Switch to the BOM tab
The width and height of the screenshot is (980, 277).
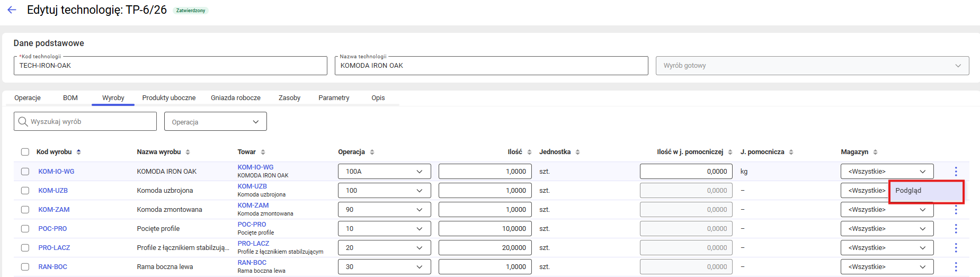(x=70, y=98)
